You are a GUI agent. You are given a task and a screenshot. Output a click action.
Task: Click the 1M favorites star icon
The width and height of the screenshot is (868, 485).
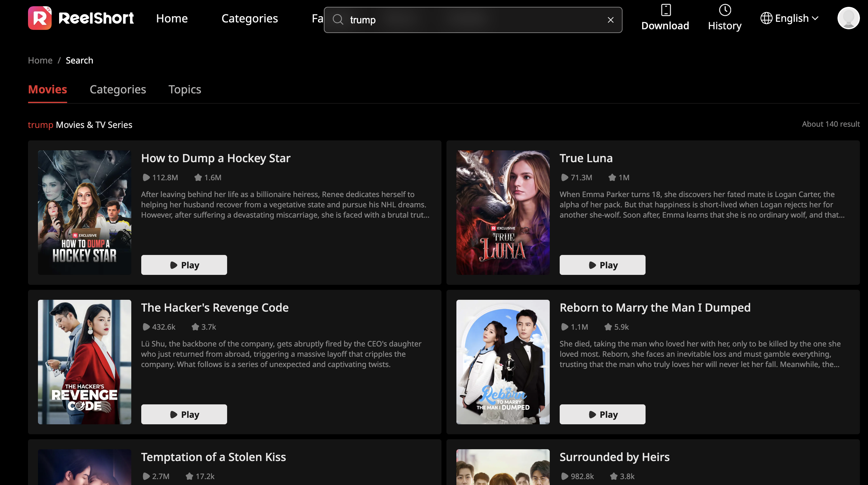click(x=612, y=177)
